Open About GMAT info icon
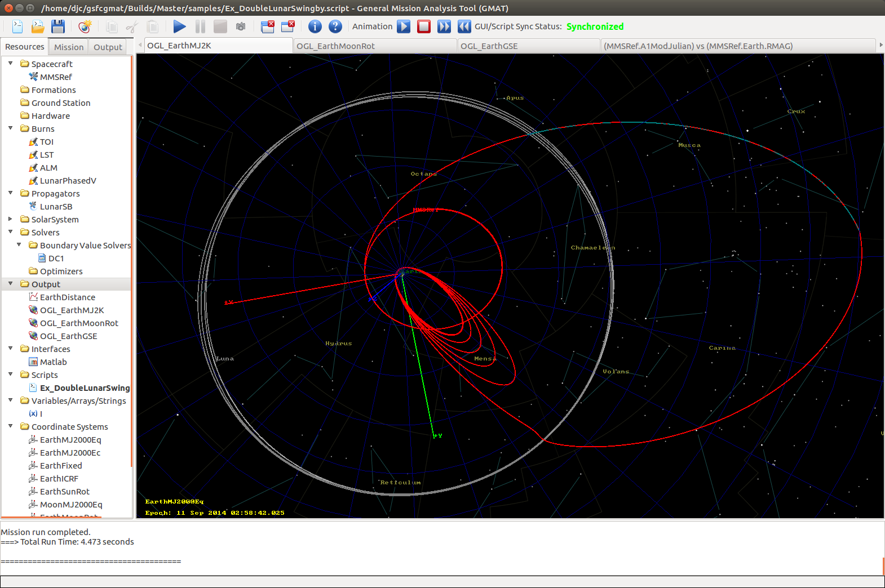885x588 pixels. pyautogui.click(x=315, y=26)
